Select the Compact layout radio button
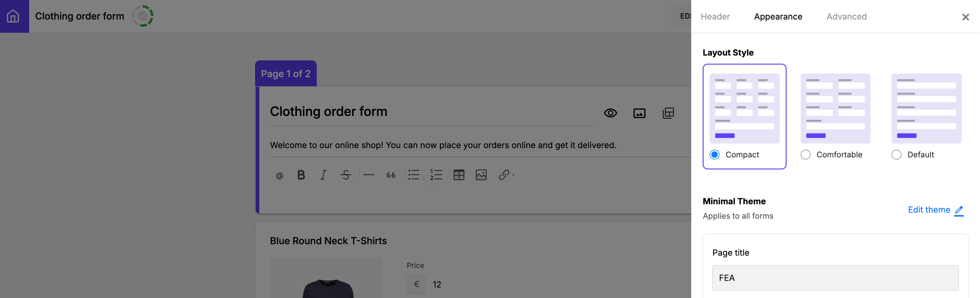Image resolution: width=980 pixels, height=298 pixels. pyautogui.click(x=714, y=155)
